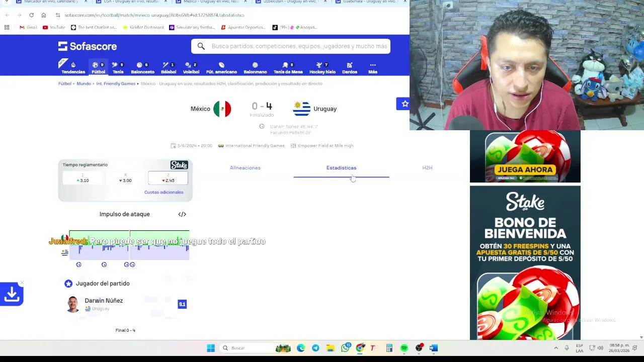
Task: Open the Apuestas Deportivas bookmark
Action: click(243, 27)
